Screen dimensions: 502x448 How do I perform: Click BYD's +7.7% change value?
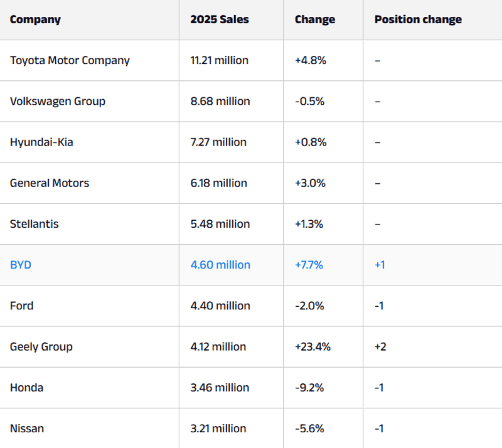pyautogui.click(x=309, y=265)
